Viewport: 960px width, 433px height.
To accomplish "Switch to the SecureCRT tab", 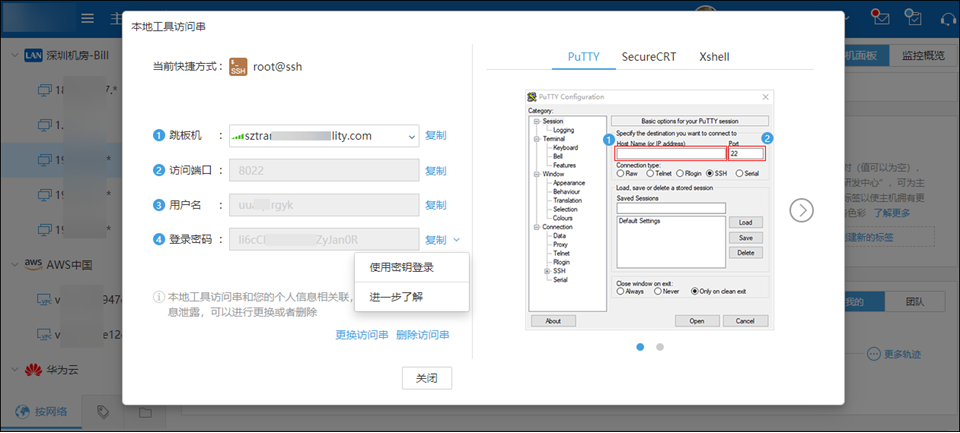I will click(649, 57).
